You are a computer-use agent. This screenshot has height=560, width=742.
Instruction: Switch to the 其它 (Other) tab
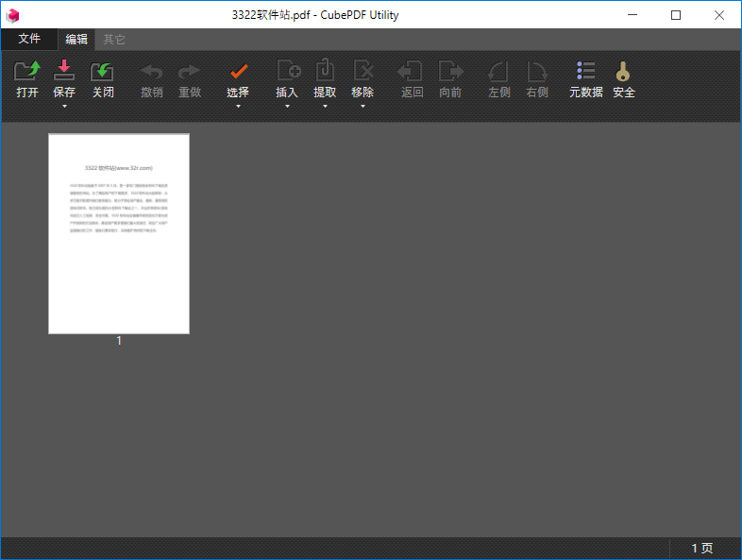click(114, 40)
